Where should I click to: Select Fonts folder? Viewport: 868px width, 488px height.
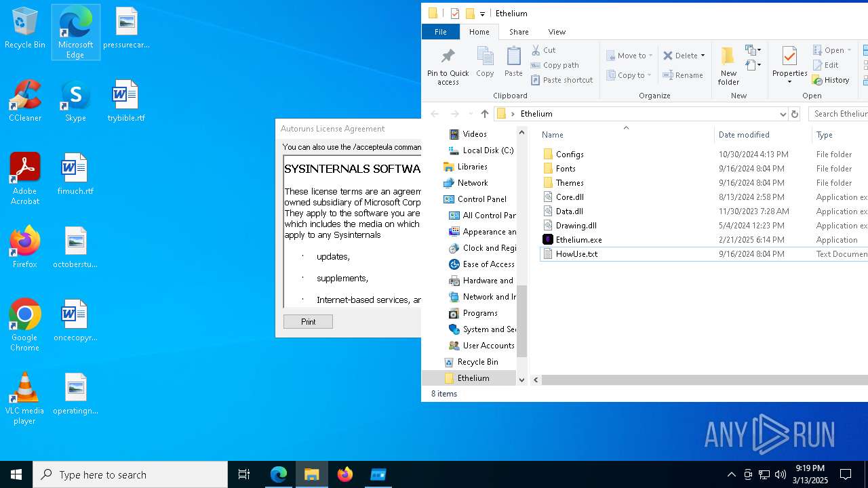(x=566, y=169)
